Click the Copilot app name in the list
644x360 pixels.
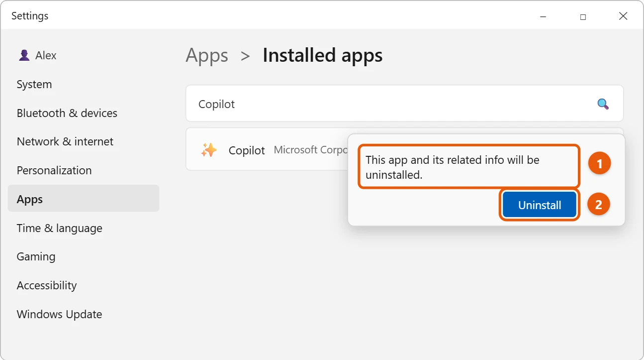[247, 150]
